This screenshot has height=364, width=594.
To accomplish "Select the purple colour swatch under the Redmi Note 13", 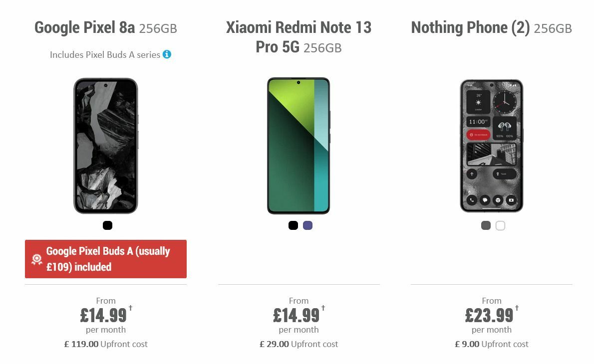I will [307, 225].
